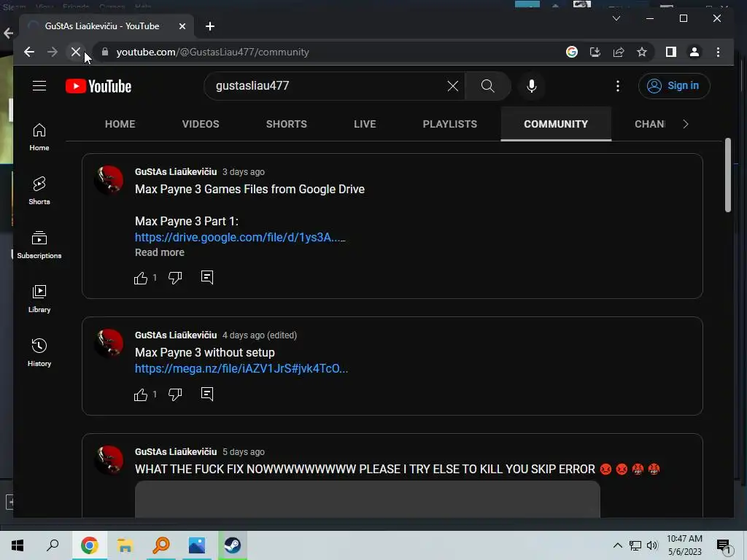The height and width of the screenshot is (560, 747).
Task: Open the image attachment in the angry post
Action: pos(368,499)
